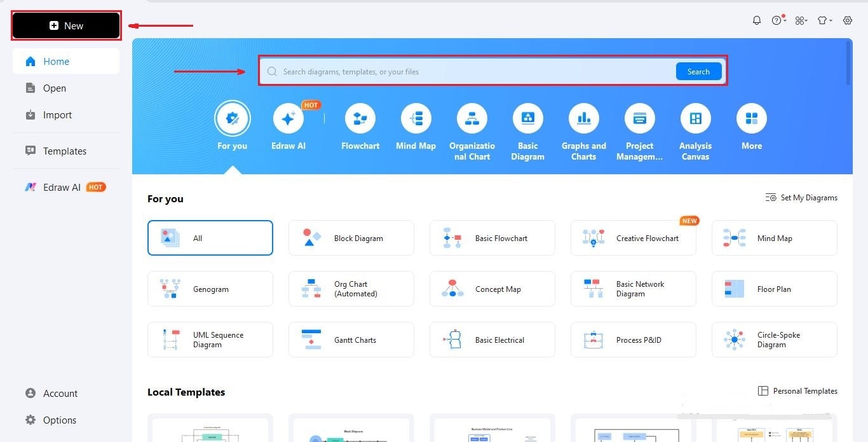Open notifications via the bell icon
The height and width of the screenshot is (442, 868).
757,20
